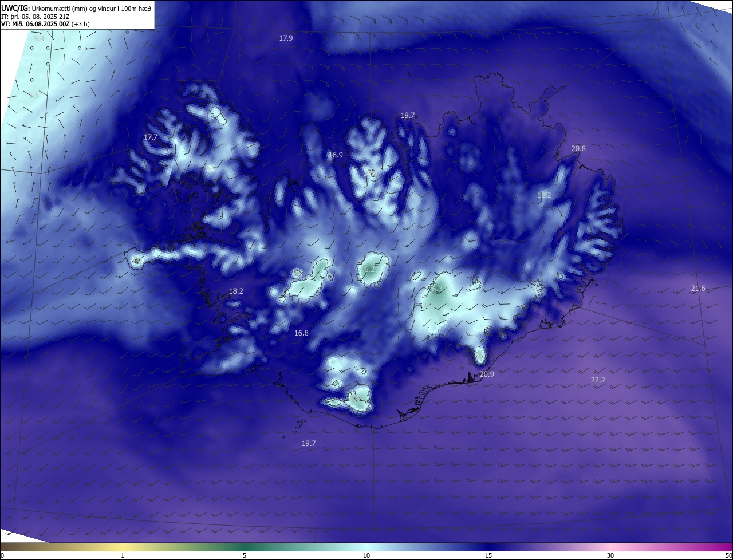
Task: Click the 6.3 value on the large glacier
Action: [437, 289]
